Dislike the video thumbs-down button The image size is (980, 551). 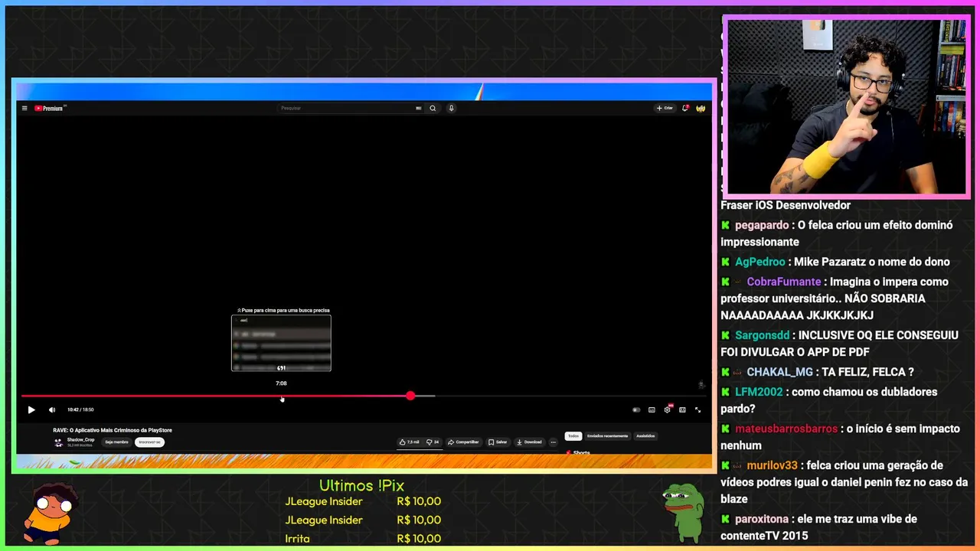[x=433, y=442]
